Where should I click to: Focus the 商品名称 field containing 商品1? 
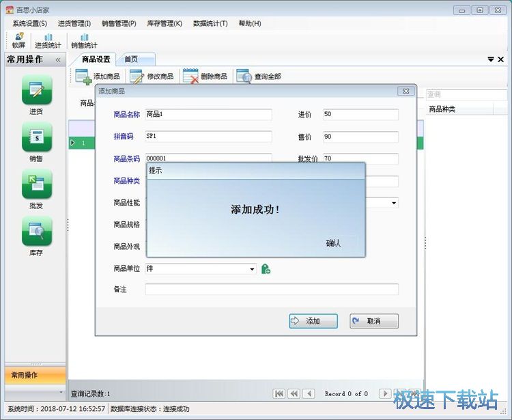[x=208, y=114]
